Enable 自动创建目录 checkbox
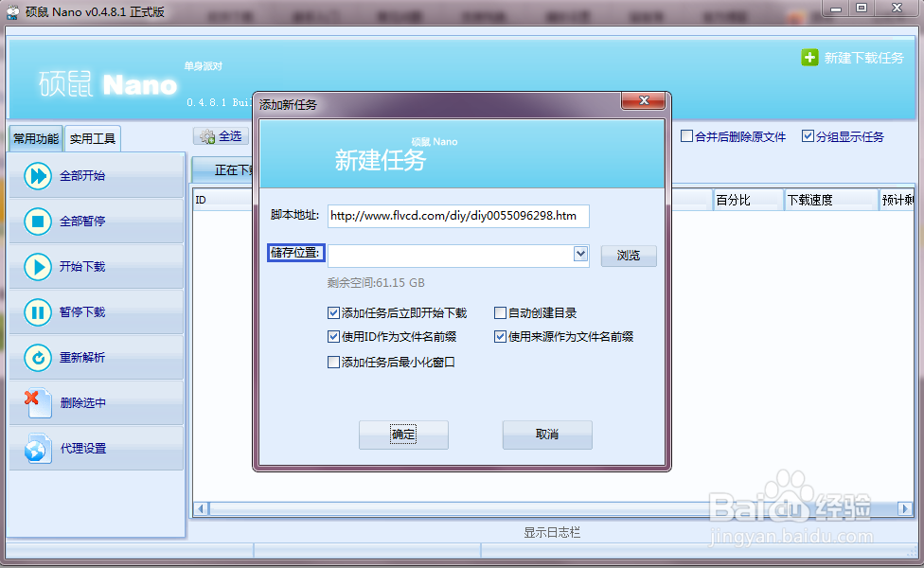 coord(500,312)
